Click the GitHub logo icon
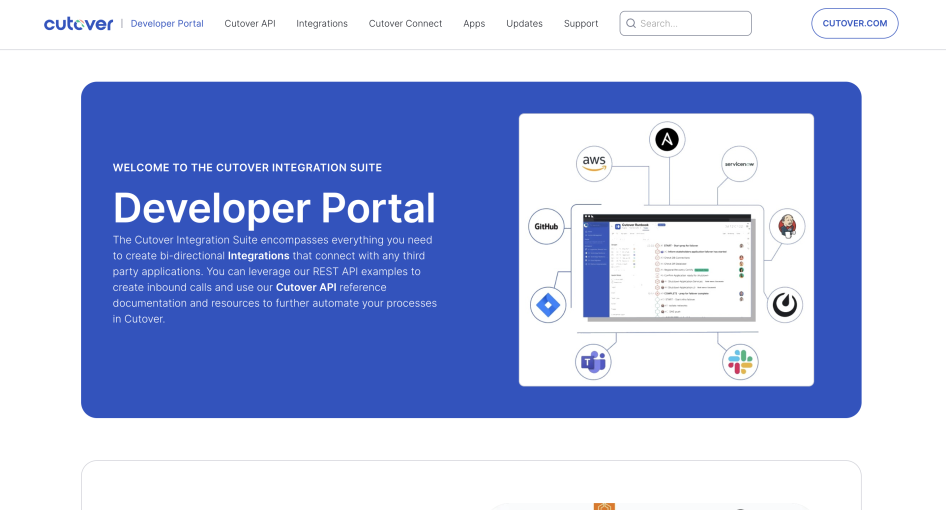This screenshot has width=946, height=510. (546, 226)
